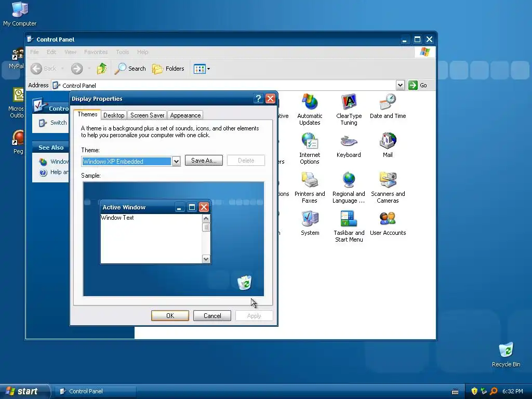Open the Edit menu
The width and height of the screenshot is (532, 399).
(x=51, y=52)
